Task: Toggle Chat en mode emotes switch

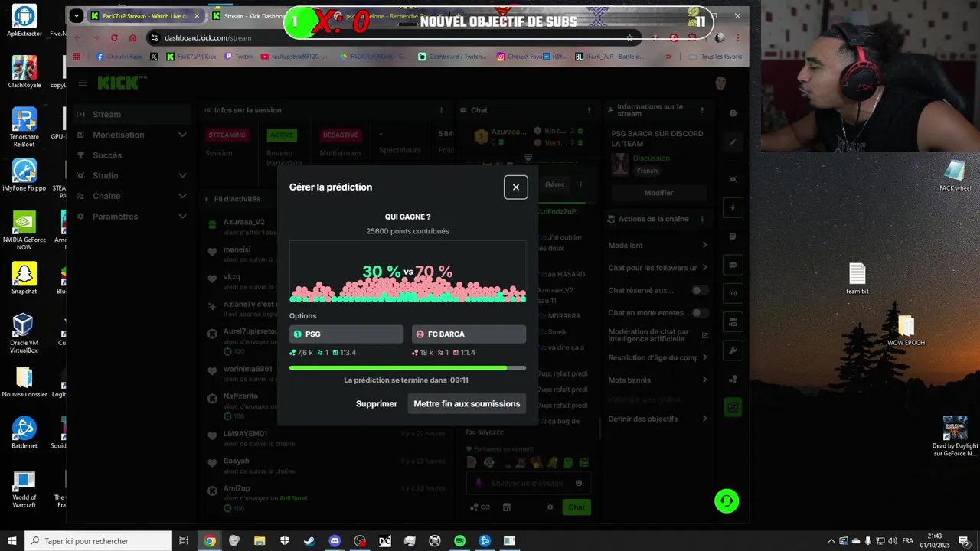Action: (x=700, y=313)
